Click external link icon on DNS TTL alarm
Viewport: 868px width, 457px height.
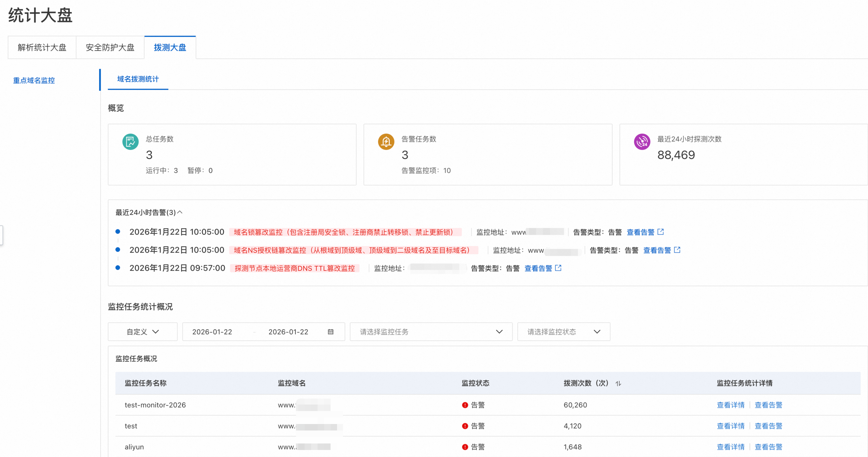pyautogui.click(x=558, y=268)
